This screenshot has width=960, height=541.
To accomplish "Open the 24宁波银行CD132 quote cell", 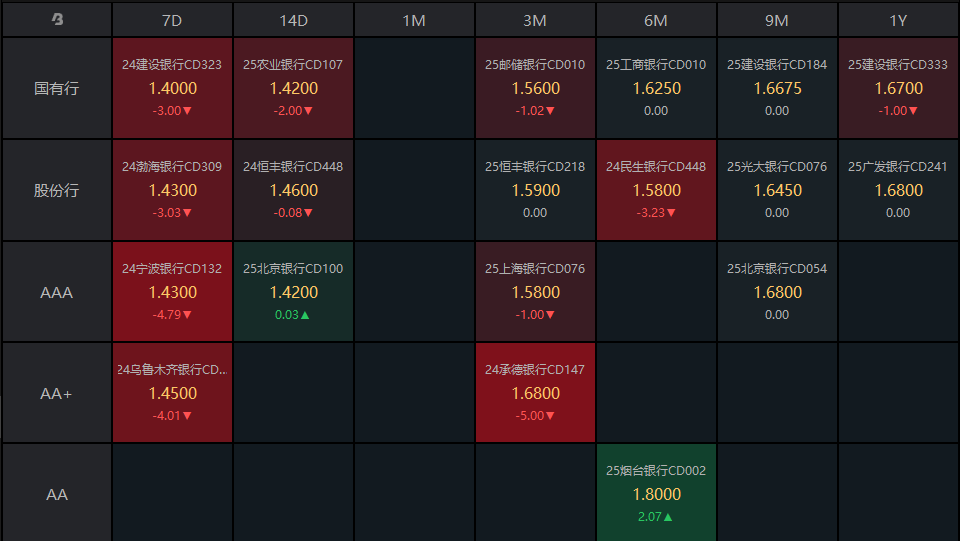I will (172, 292).
